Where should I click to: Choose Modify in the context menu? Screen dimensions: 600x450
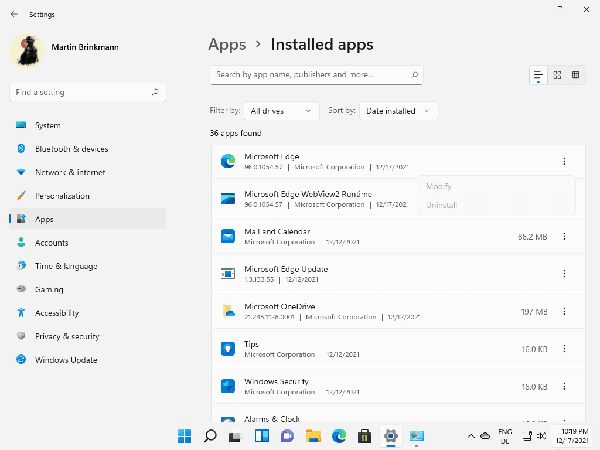tap(439, 186)
